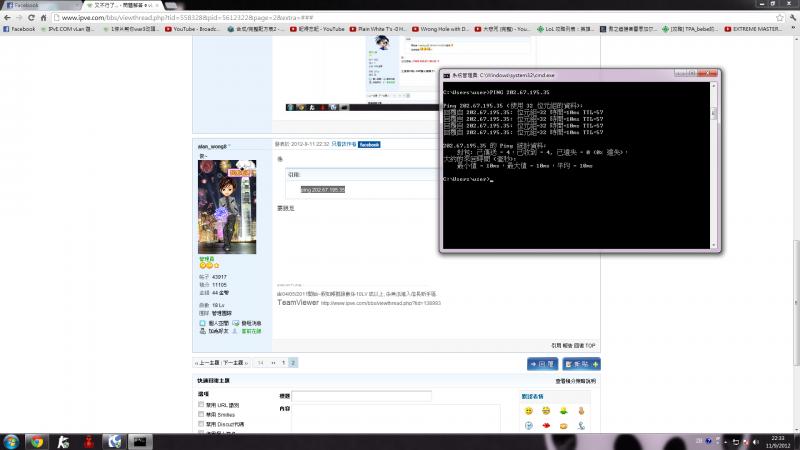Insert the red arrow emoticon
Image resolution: width=800 pixels, height=450 pixels.
coord(546,426)
